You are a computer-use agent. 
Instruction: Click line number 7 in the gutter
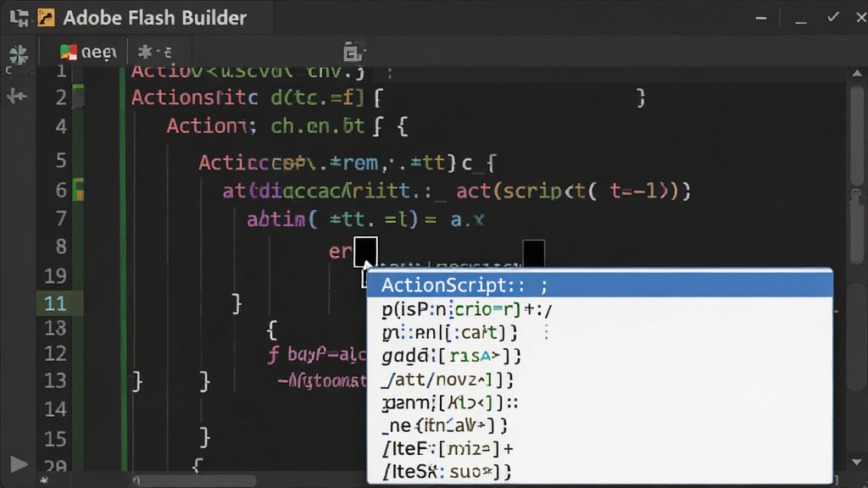(x=61, y=219)
